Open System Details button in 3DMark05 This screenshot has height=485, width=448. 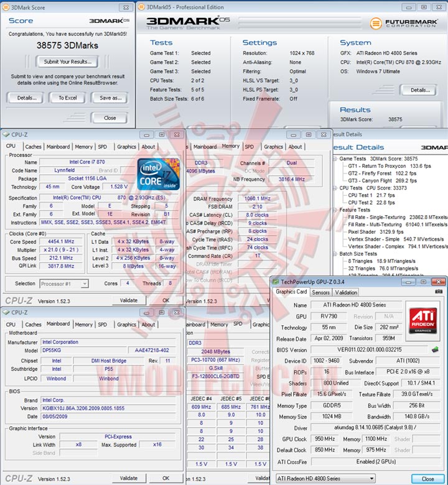(x=419, y=90)
